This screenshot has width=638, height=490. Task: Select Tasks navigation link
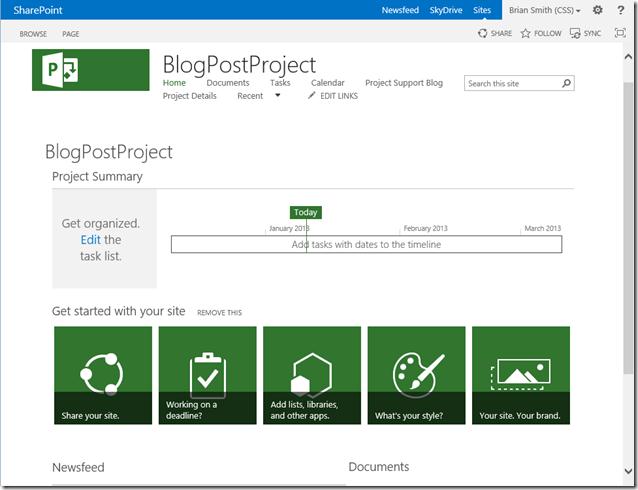tap(280, 83)
